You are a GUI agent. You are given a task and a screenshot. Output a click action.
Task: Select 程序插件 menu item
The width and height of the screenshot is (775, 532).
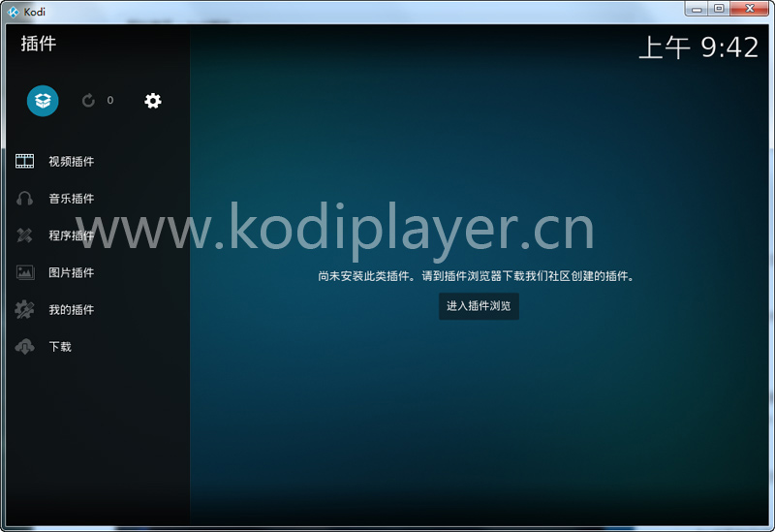(x=98, y=235)
